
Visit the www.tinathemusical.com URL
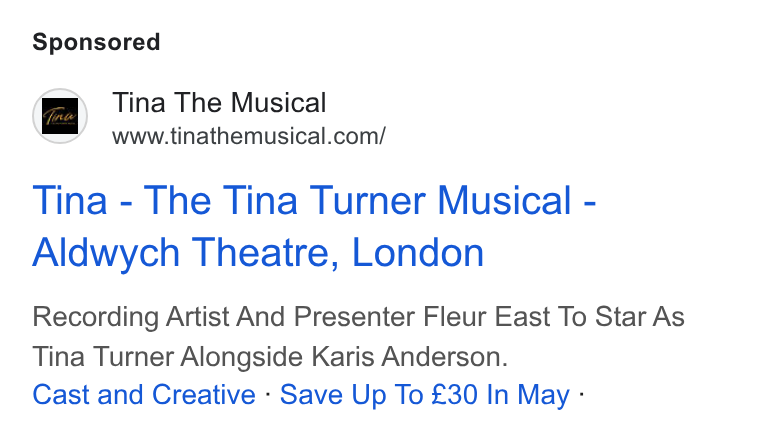(249, 136)
